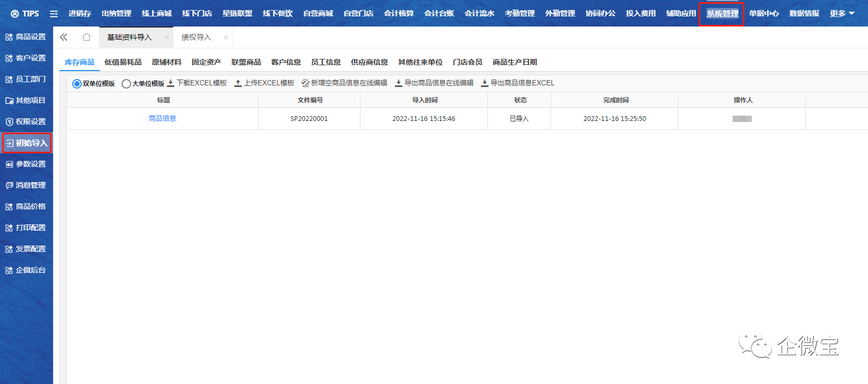Click 上传EXCEL模板 upload button

coord(264,83)
